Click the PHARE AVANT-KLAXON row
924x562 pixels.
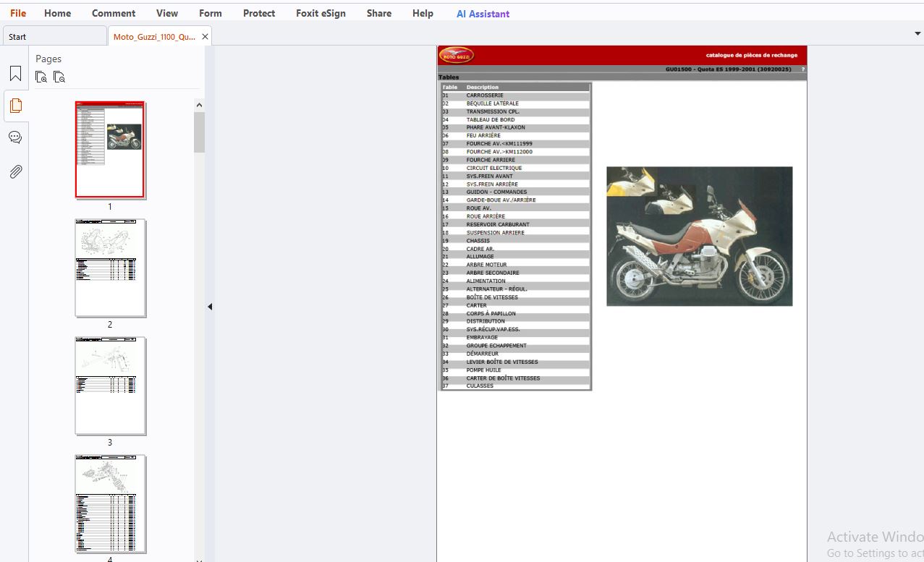(516, 127)
